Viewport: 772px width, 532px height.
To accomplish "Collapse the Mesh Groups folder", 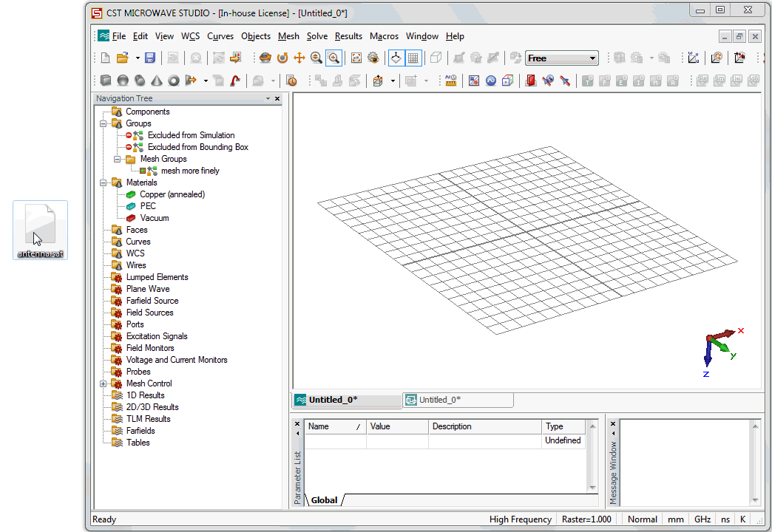I will coord(117,159).
